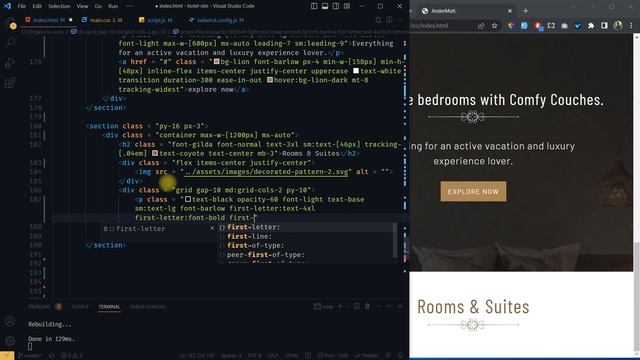
Task: Click the Open Changes icon in editor toolbar
Action: 378,20
